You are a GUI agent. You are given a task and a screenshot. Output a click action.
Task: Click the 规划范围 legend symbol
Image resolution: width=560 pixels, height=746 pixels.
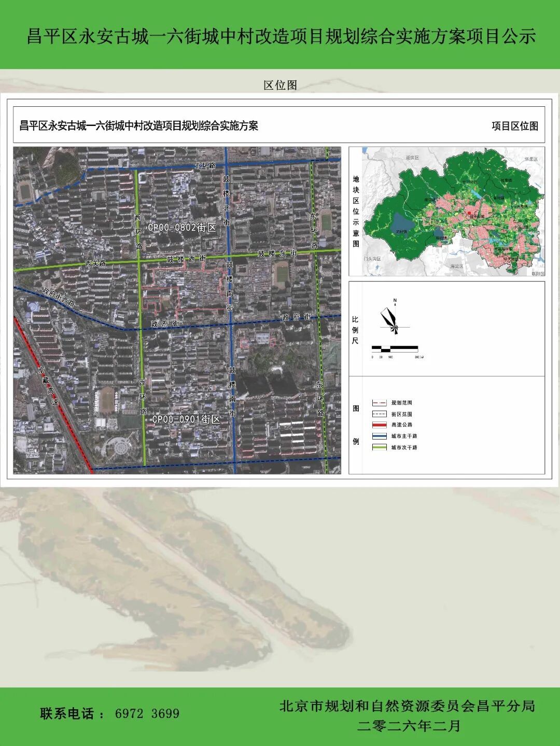click(379, 403)
